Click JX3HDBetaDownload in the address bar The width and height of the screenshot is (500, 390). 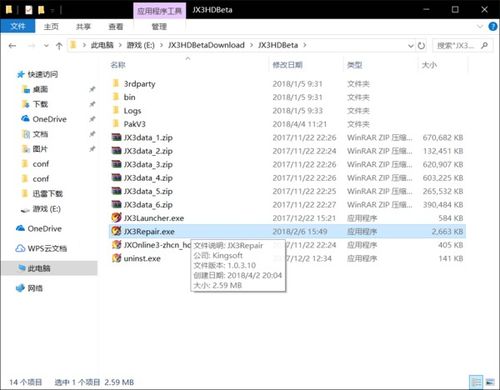206,45
